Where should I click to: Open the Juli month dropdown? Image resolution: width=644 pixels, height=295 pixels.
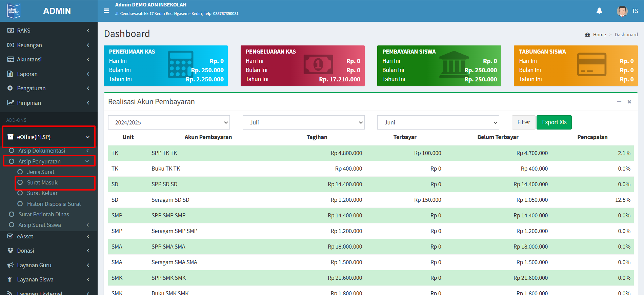pyautogui.click(x=303, y=122)
